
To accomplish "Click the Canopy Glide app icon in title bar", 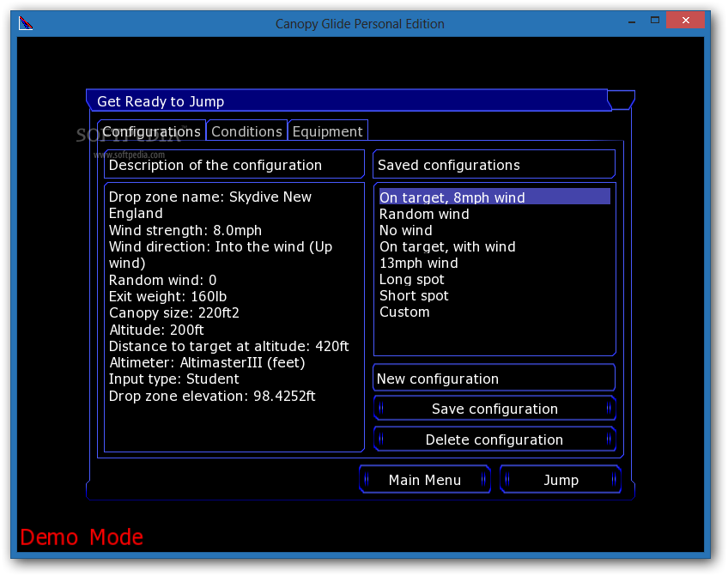I will (x=26, y=22).
